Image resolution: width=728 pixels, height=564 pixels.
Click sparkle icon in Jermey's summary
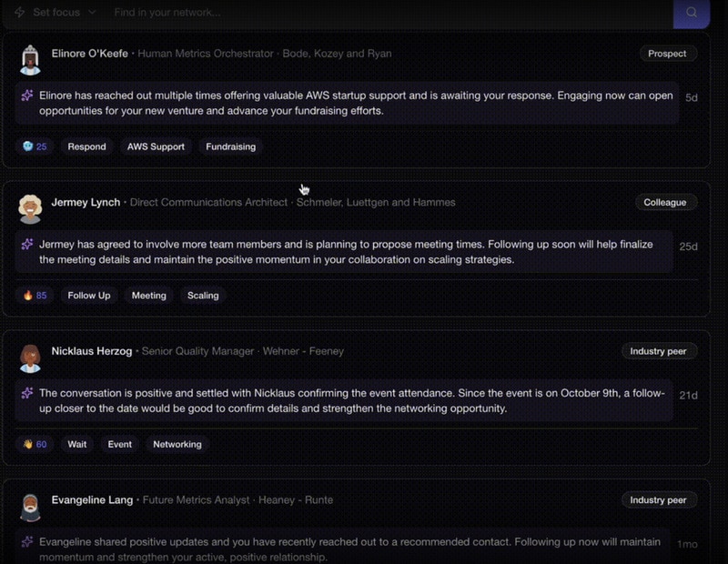pyautogui.click(x=27, y=244)
